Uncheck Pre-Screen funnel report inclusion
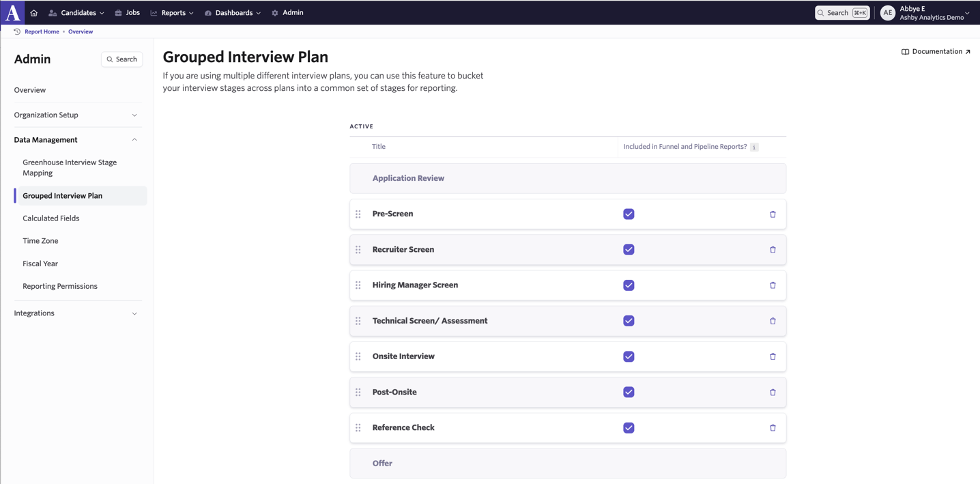This screenshot has width=980, height=484. pos(629,214)
